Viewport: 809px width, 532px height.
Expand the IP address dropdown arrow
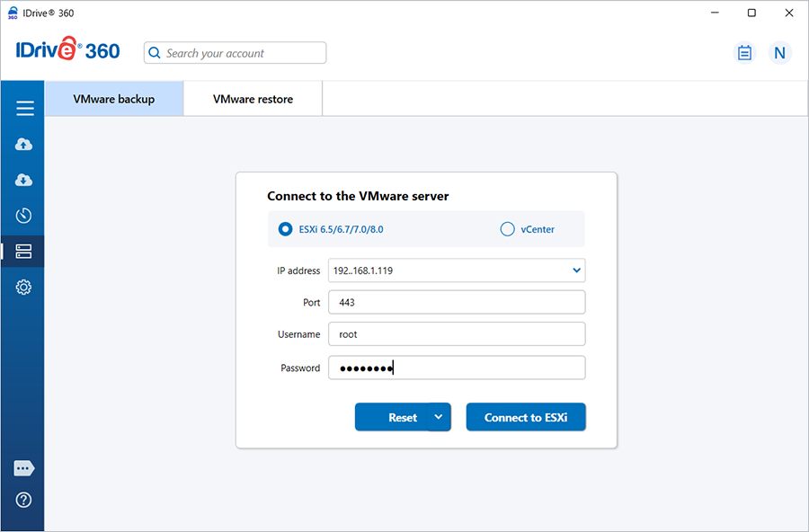(x=576, y=270)
